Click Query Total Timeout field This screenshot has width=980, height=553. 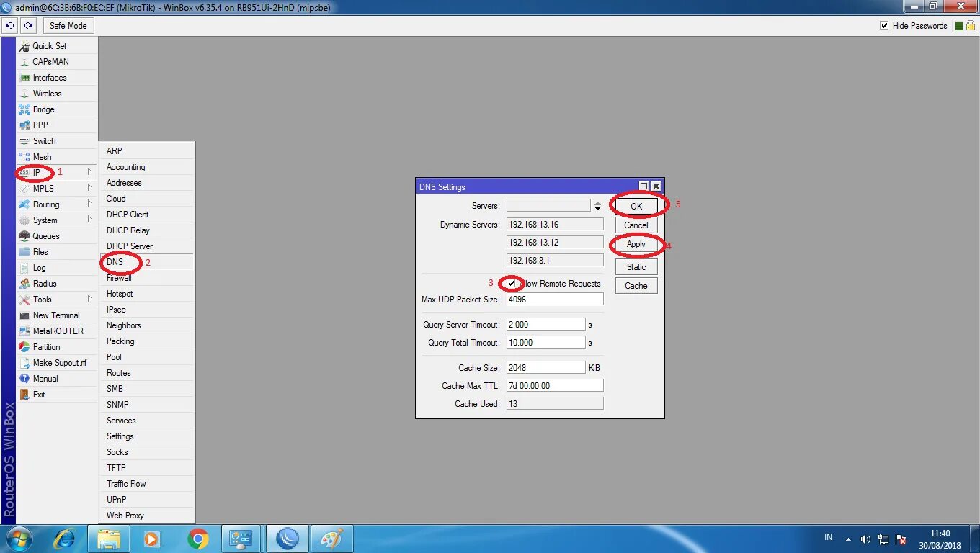(x=546, y=342)
